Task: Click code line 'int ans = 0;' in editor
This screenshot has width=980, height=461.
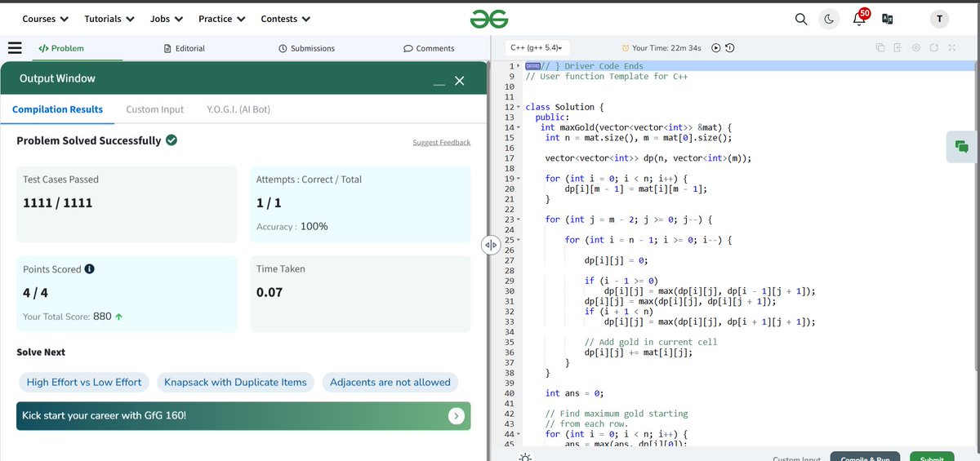Action: click(574, 393)
